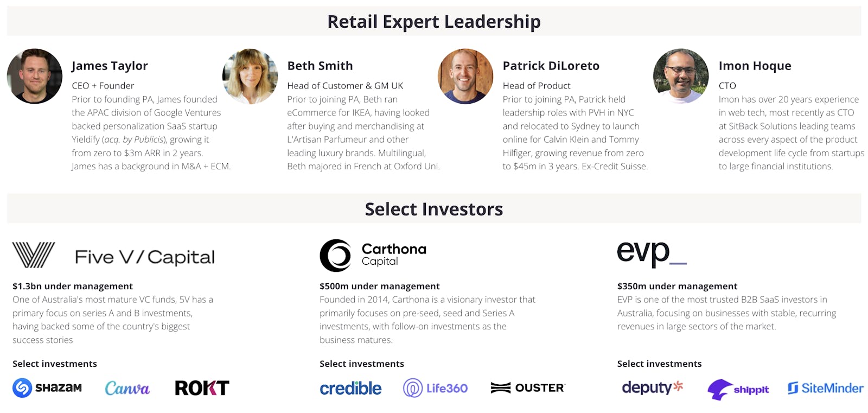The image size is (868, 413).
Task: Click the Ouster logo
Action: [528, 387]
